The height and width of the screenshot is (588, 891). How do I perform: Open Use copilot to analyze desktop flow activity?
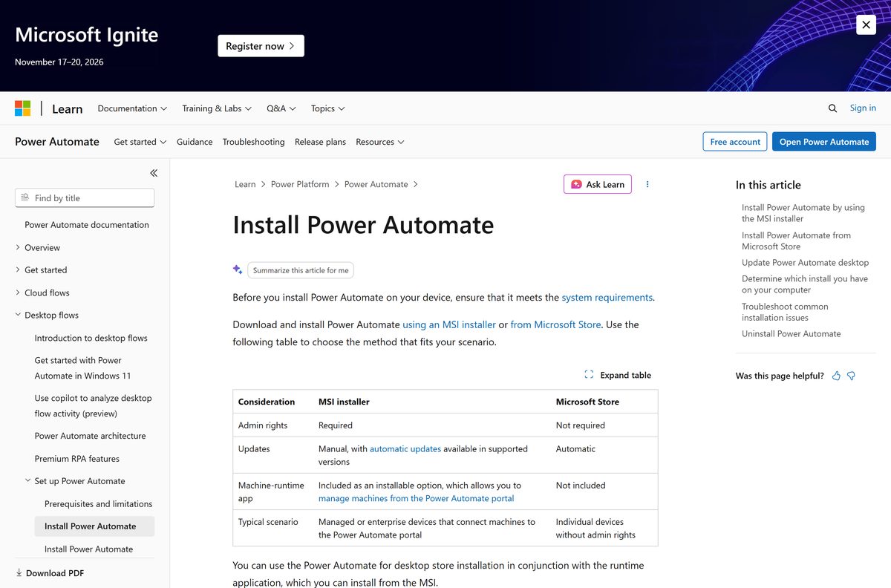pos(93,405)
